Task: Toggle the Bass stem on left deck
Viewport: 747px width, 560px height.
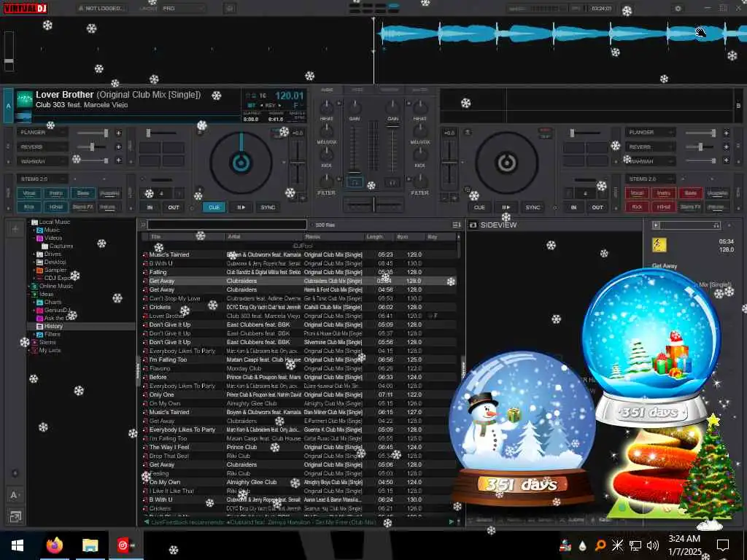Action: pos(83,193)
